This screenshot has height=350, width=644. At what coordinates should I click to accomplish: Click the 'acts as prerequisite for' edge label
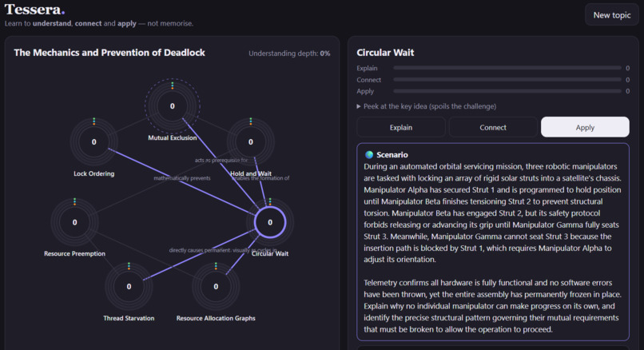[x=221, y=160]
